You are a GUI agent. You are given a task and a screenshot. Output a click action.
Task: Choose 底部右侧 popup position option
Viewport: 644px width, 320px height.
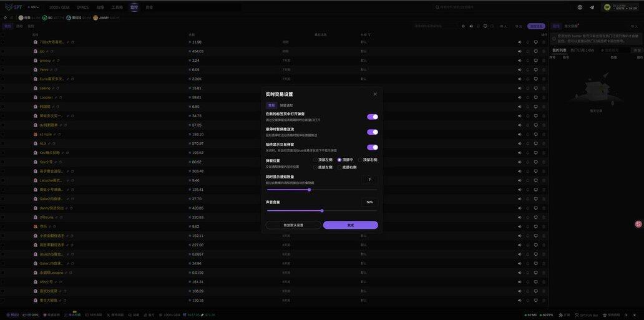tap(339, 167)
